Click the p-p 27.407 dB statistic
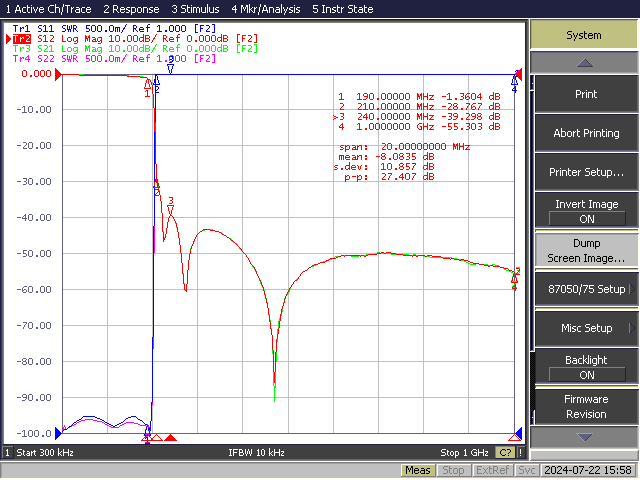 [x=389, y=177]
